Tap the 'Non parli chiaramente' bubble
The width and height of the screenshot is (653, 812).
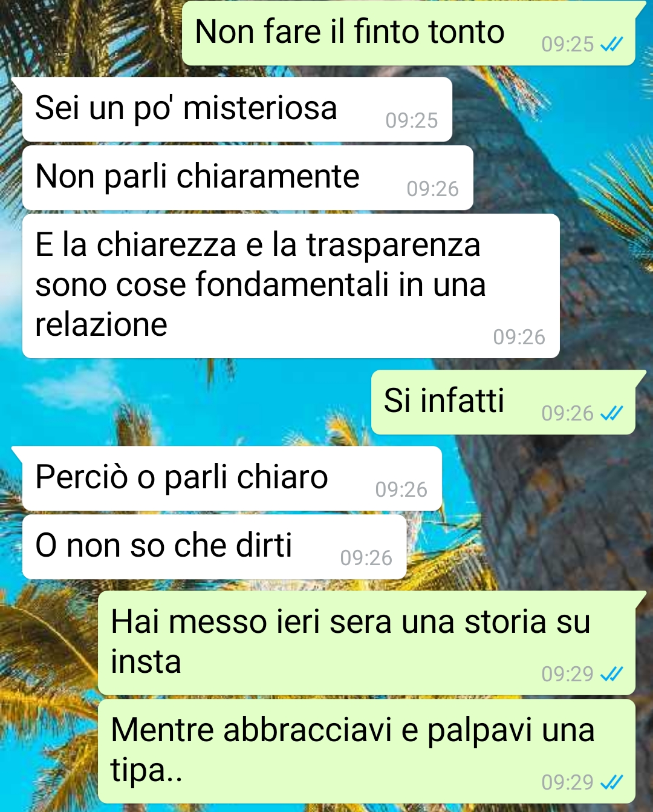tap(247, 178)
